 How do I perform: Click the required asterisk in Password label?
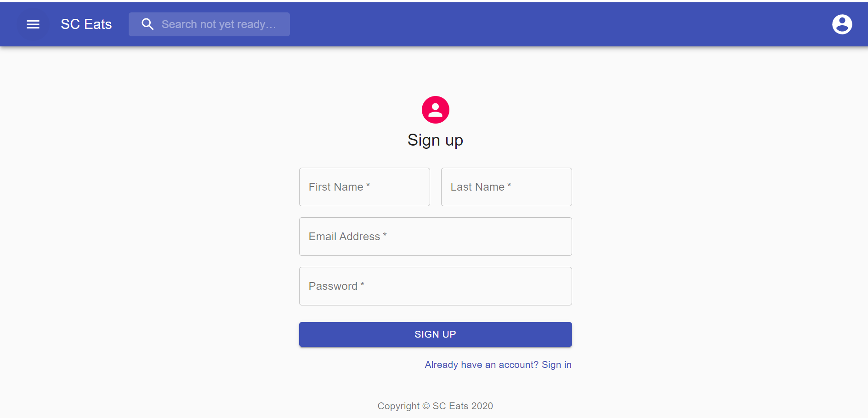click(x=362, y=284)
